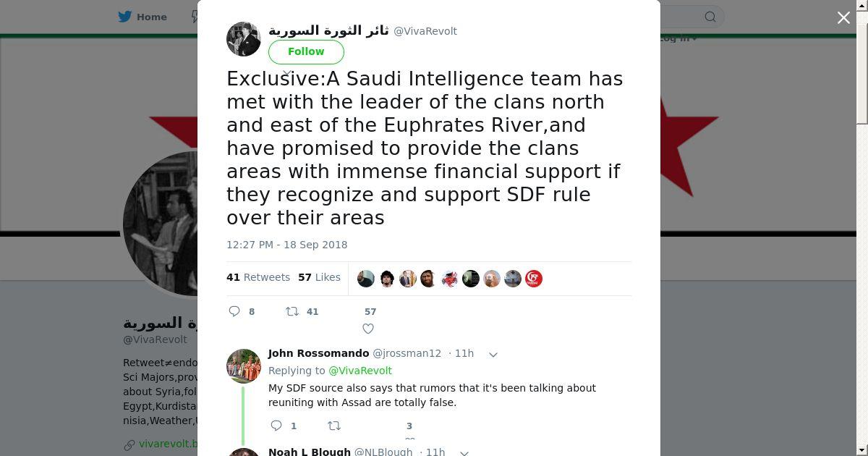Open the green @VivaRevolt mention link

[x=360, y=371]
